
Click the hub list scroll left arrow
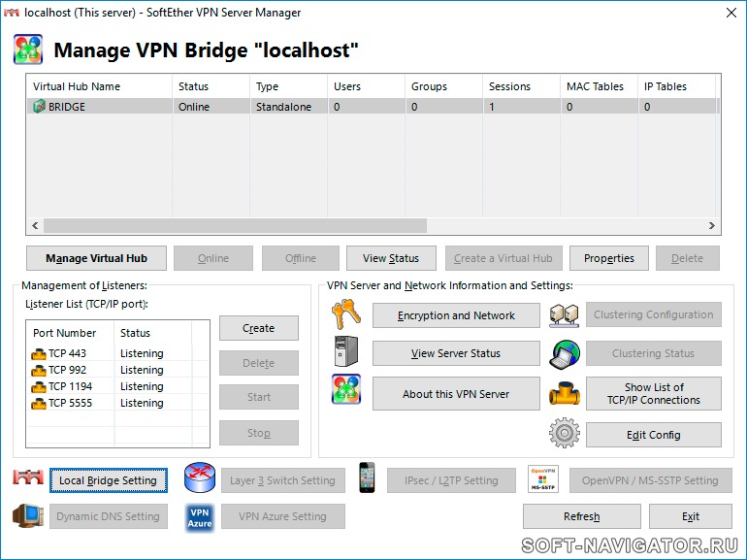(x=35, y=225)
